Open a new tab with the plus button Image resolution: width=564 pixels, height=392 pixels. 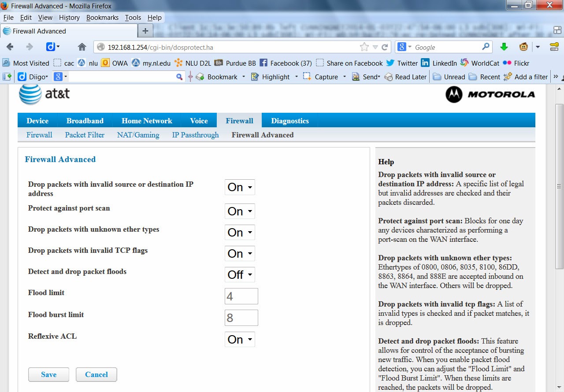[x=145, y=31]
